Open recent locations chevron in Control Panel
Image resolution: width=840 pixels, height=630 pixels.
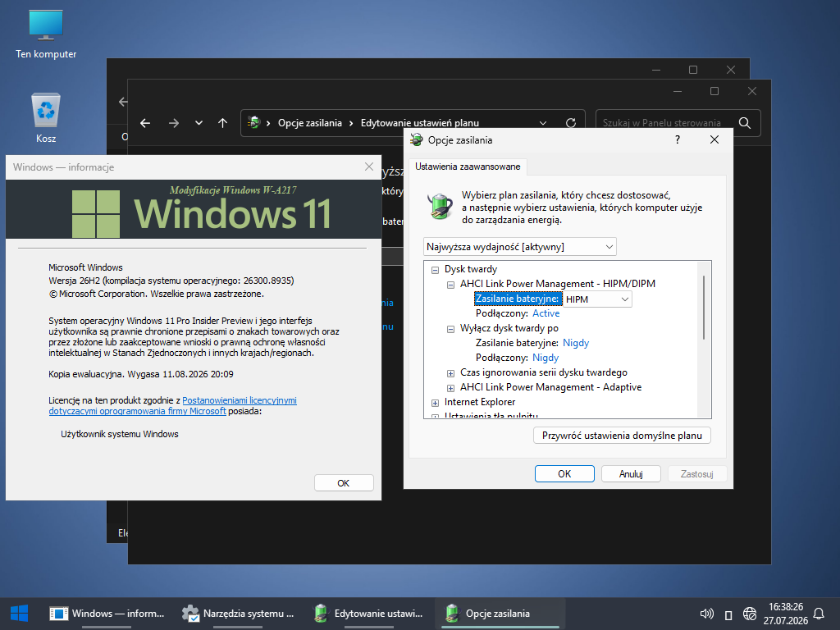click(x=199, y=123)
